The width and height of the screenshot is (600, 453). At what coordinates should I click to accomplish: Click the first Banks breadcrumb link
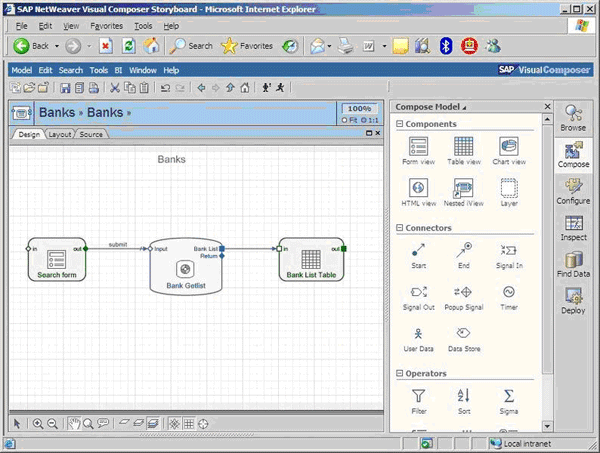57,112
